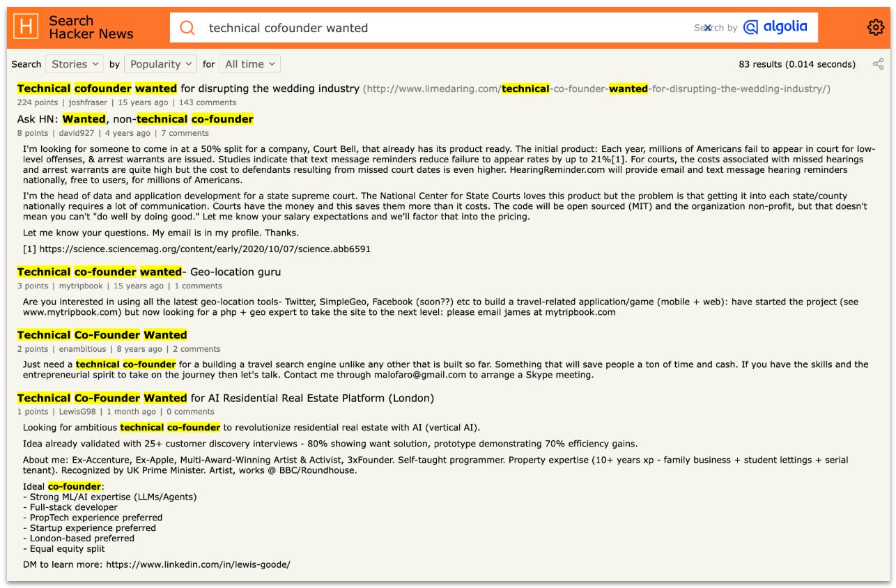Open the 7 comments link
The height and width of the screenshot is (588, 896).
click(x=185, y=133)
